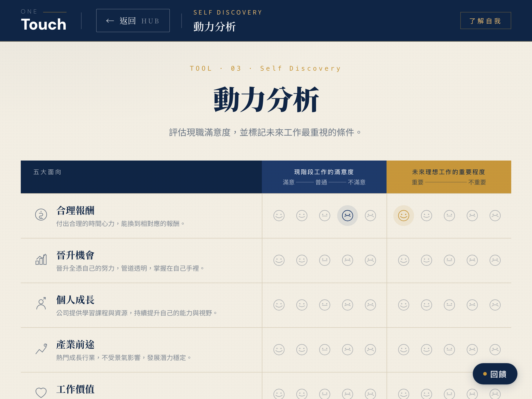Viewport: 532px width, 399px height.
Task: Rate 合理報酬 importance as least important
Action: click(x=495, y=216)
